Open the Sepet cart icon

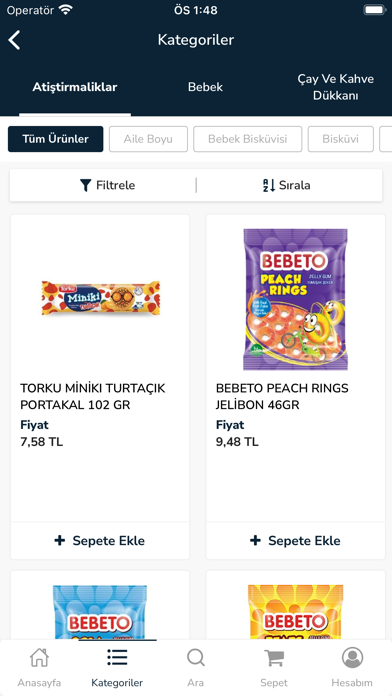tap(274, 658)
